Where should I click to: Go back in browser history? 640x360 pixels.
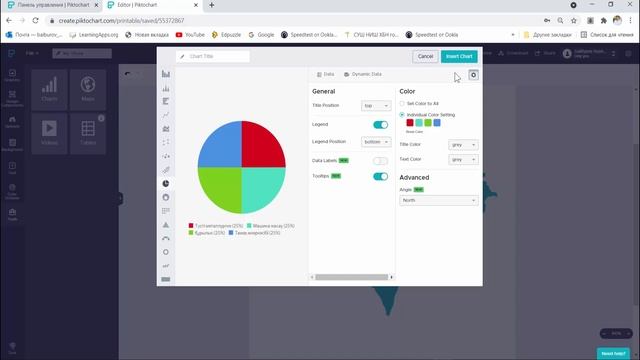pos(9,20)
